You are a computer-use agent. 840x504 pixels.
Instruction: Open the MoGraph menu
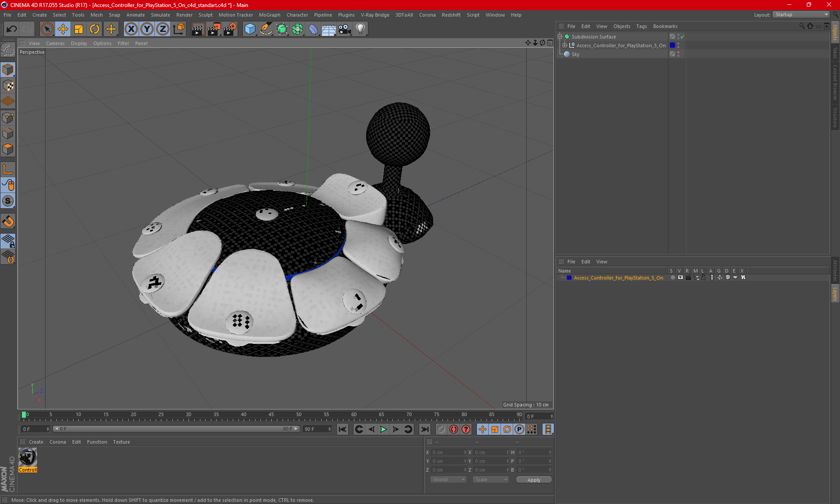[269, 15]
